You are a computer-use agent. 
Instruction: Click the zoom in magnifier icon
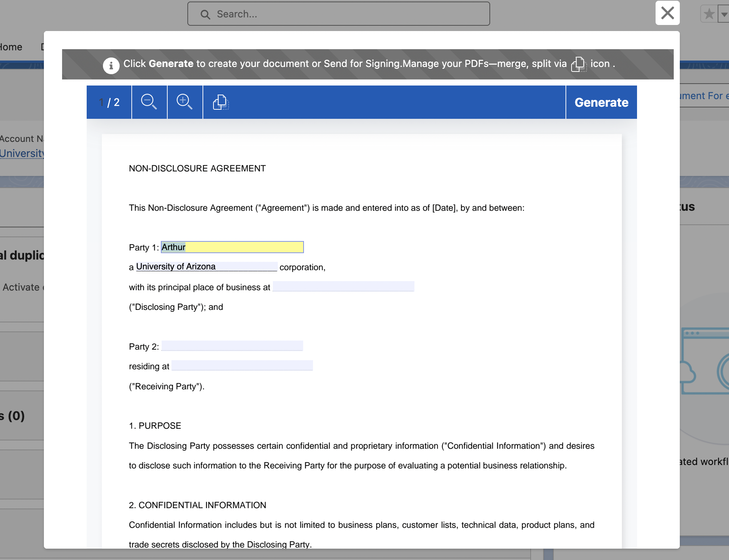click(185, 102)
